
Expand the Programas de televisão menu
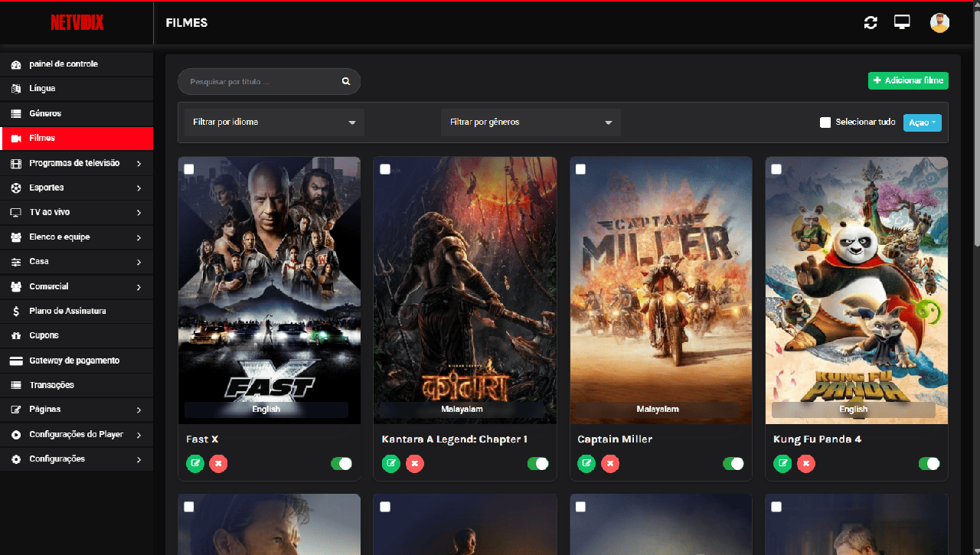(77, 162)
